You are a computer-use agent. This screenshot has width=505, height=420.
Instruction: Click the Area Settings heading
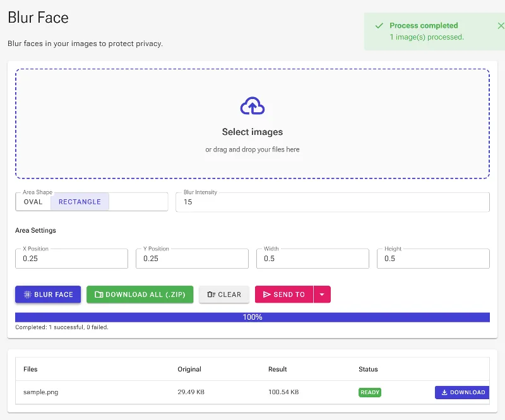[35, 230]
